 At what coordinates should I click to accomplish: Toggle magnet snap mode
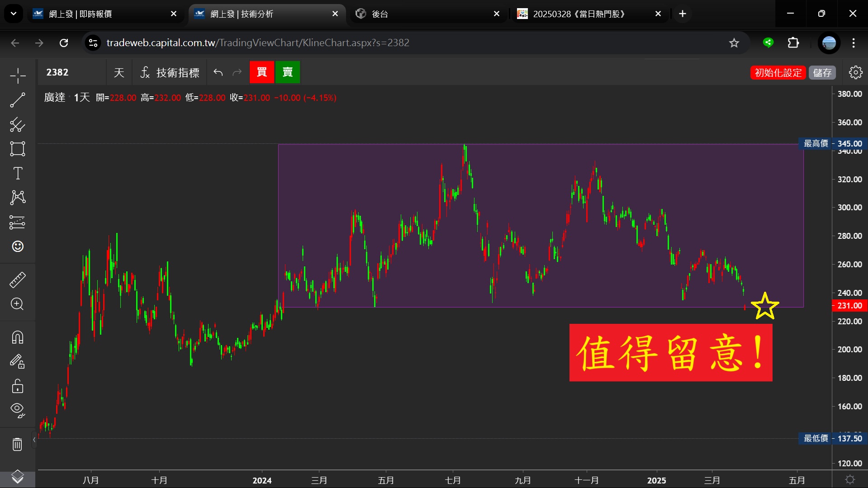point(18,337)
